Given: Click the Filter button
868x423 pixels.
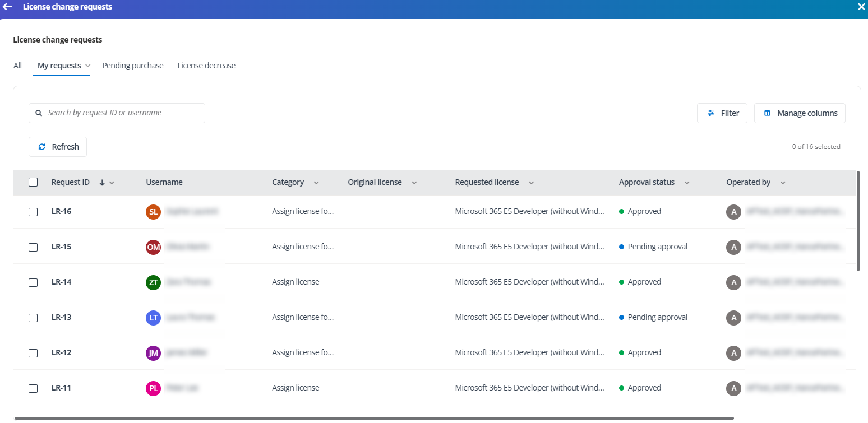Looking at the screenshot, I should (722, 113).
